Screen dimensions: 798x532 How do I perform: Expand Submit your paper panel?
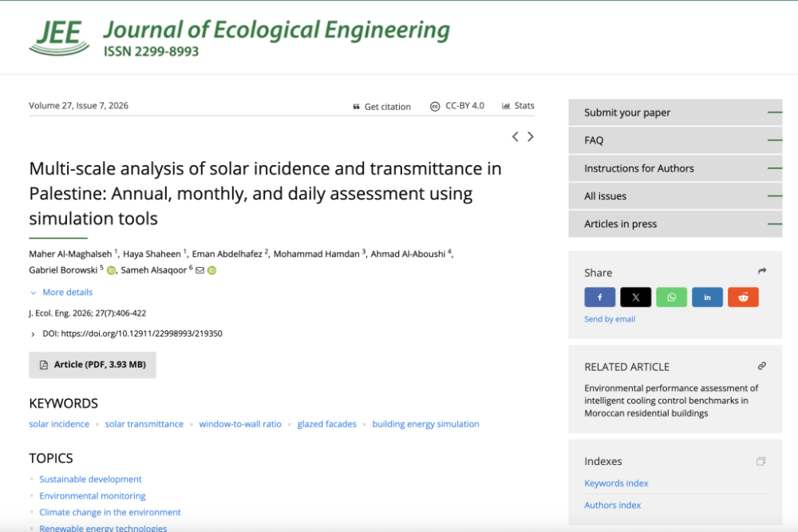coord(675,112)
